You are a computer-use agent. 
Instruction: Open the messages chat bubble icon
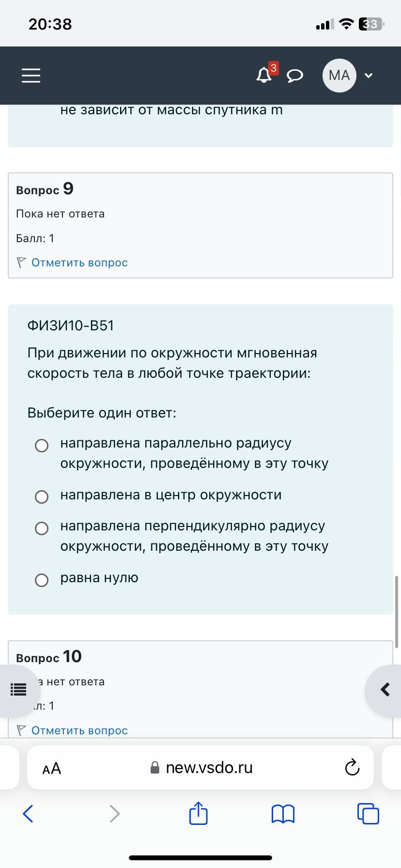[295, 76]
